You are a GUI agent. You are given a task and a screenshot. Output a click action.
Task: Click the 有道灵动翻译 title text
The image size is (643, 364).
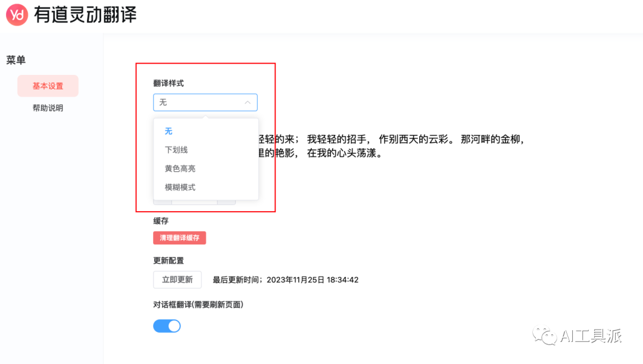tap(85, 15)
